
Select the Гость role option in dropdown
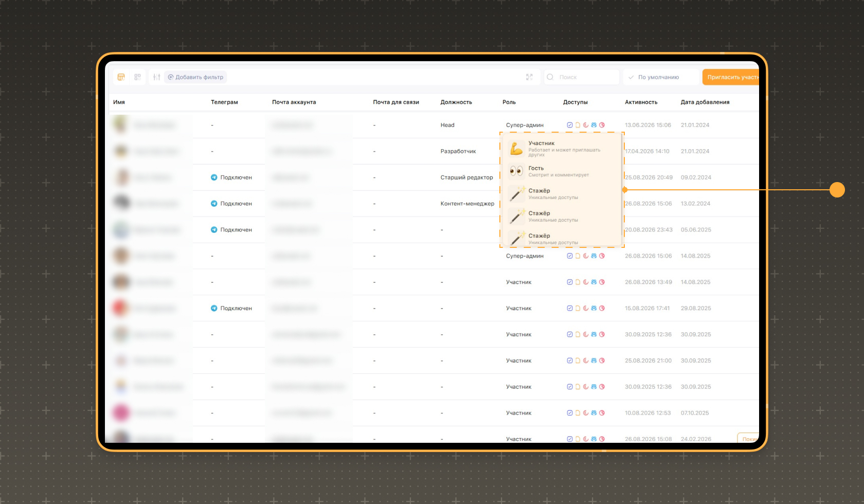tap(562, 171)
